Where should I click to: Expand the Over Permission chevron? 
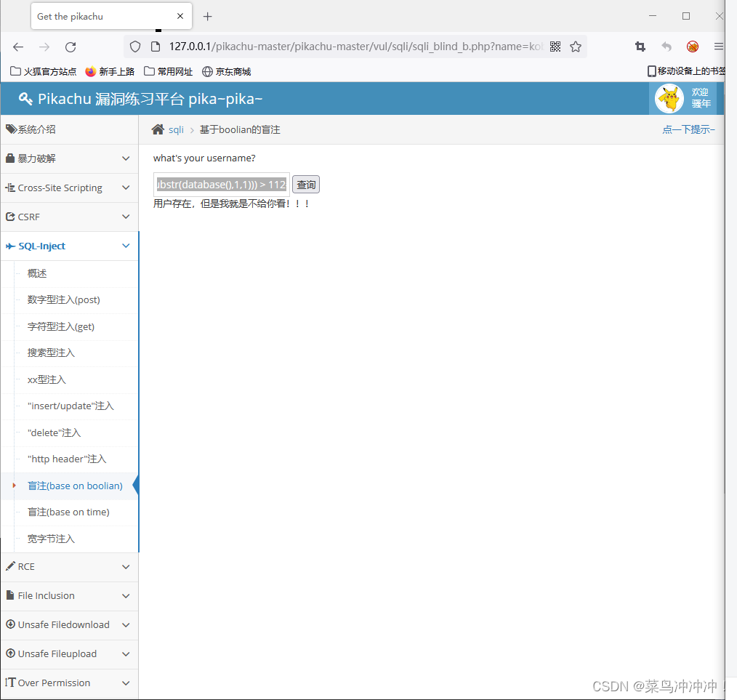click(x=126, y=683)
